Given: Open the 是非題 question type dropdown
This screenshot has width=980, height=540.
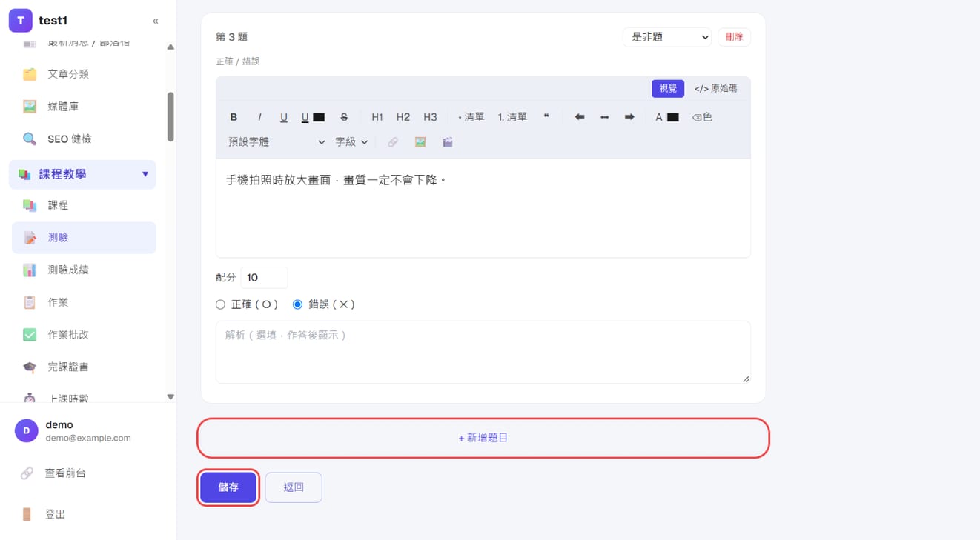Looking at the screenshot, I should (x=667, y=37).
